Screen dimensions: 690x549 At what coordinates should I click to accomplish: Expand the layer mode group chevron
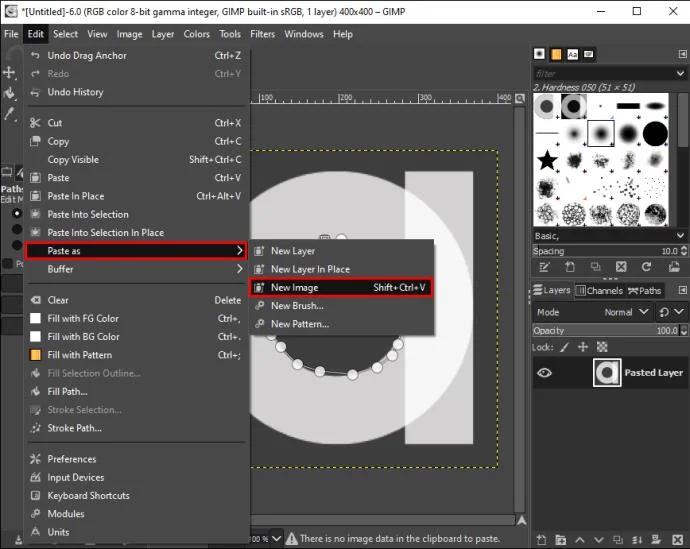[x=679, y=312]
